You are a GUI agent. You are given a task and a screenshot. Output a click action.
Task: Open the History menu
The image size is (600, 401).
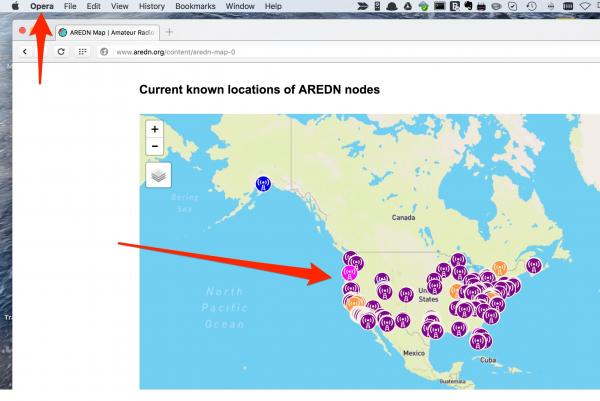click(x=152, y=6)
